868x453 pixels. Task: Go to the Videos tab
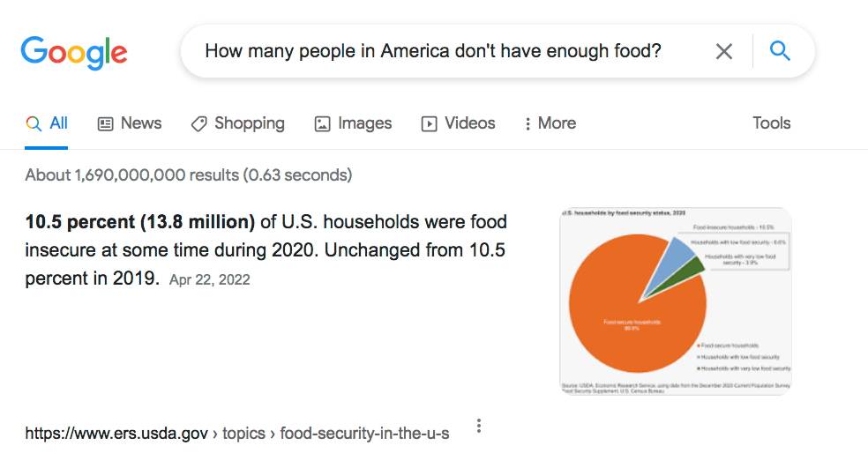(459, 123)
